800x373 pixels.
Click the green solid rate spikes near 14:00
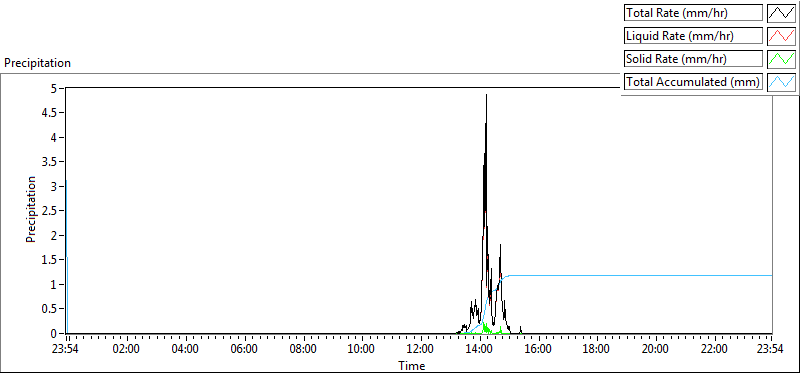(x=485, y=328)
